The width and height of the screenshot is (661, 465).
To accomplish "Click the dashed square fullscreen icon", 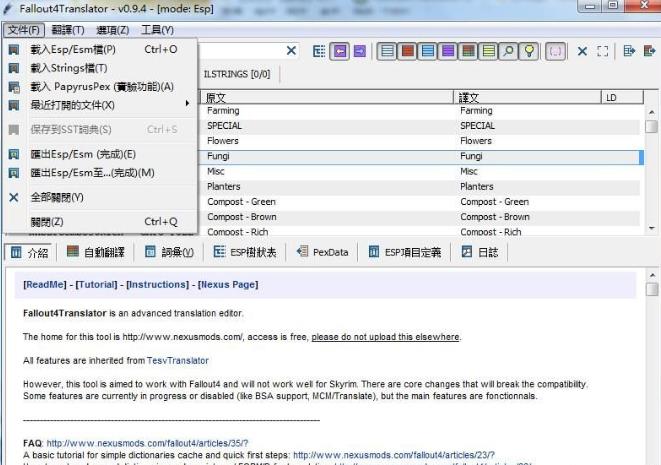I will pos(603,51).
